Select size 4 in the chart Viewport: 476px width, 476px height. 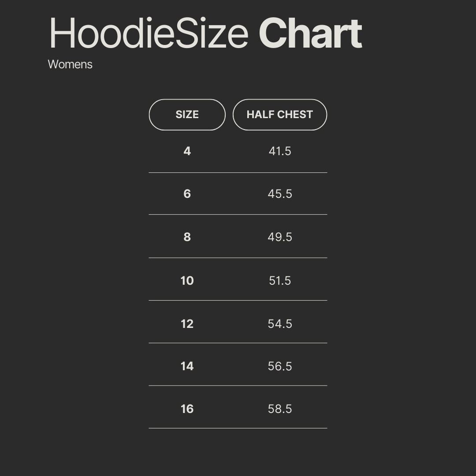point(187,151)
